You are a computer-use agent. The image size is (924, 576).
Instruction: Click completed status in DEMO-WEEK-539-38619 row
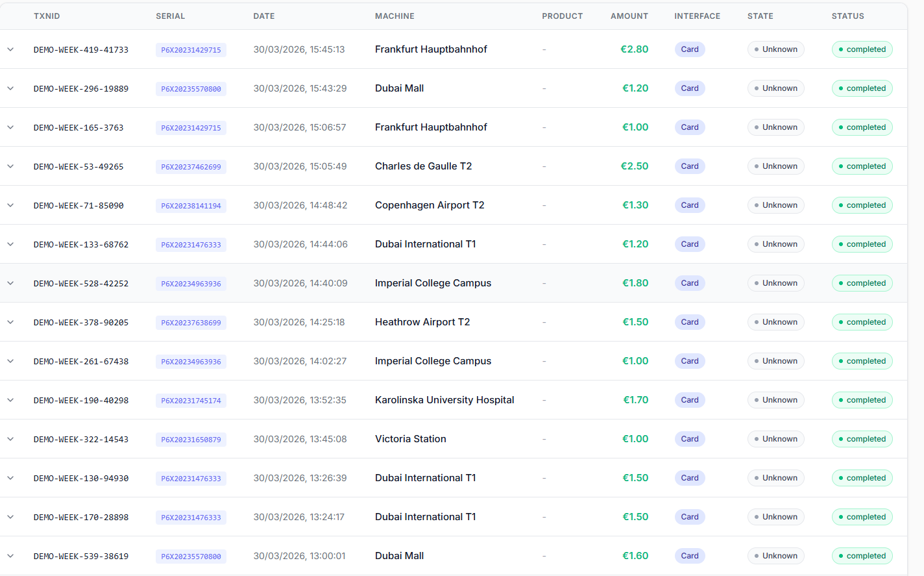862,556
